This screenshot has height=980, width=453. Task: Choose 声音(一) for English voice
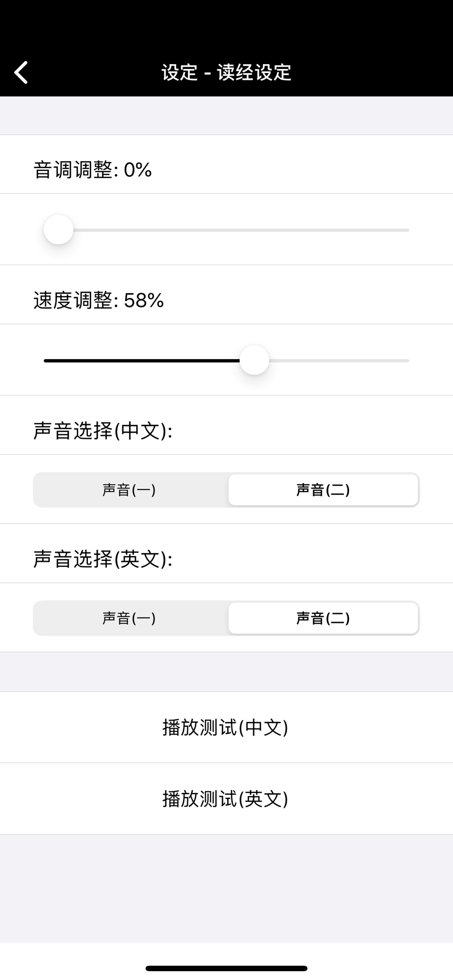(x=129, y=618)
